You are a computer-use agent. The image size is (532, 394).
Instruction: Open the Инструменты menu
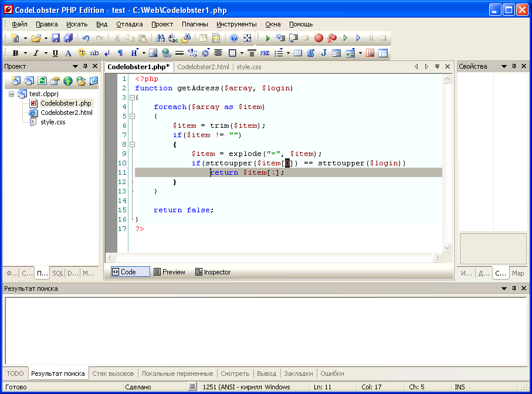click(236, 25)
